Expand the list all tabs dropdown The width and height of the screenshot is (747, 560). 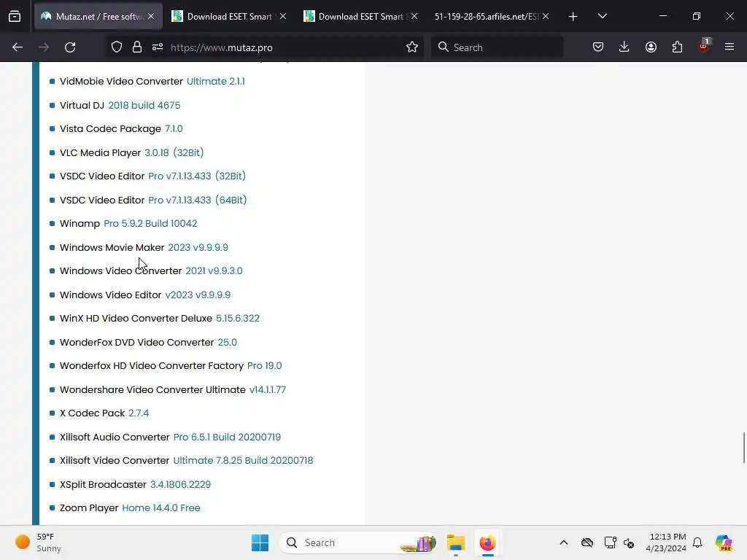click(x=602, y=16)
